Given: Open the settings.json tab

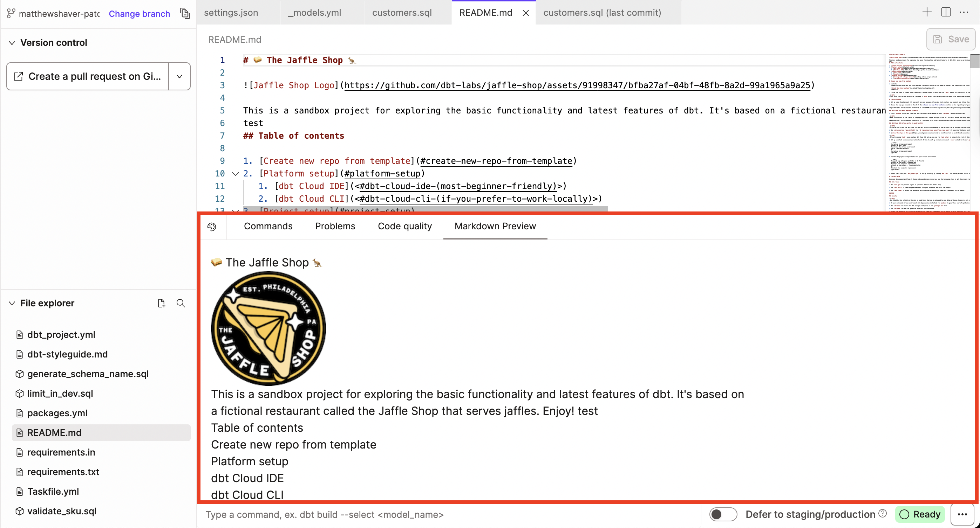Looking at the screenshot, I should coord(231,12).
